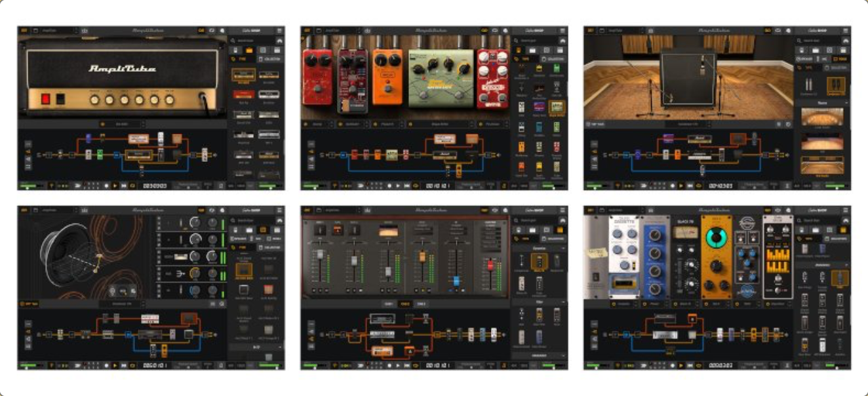Flip the red power switch on the amp head
The width and height of the screenshot is (868, 396).
46,100
